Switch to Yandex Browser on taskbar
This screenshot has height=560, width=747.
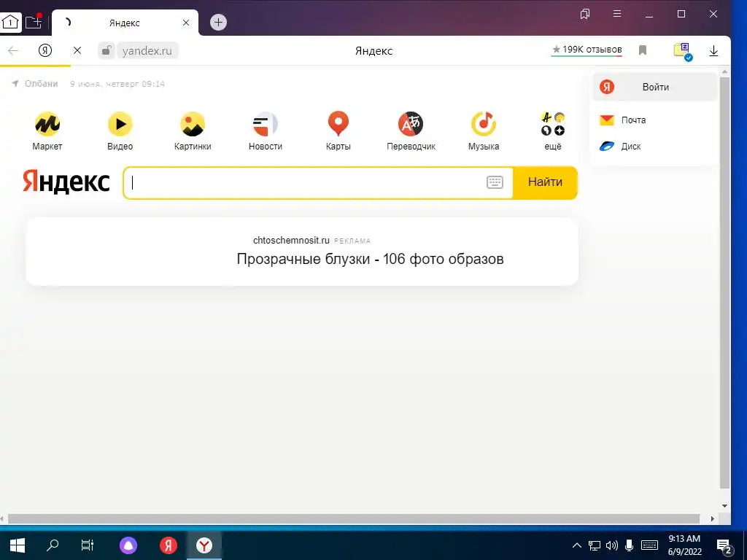[204, 545]
